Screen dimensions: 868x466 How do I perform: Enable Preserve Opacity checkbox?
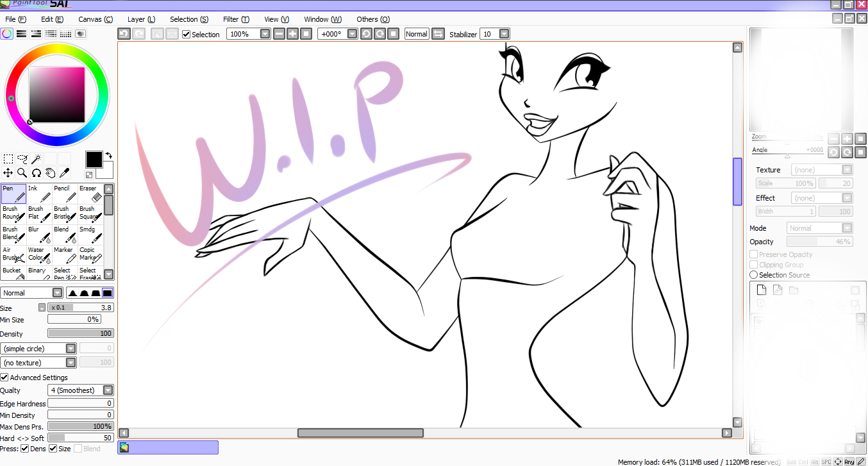coord(754,254)
